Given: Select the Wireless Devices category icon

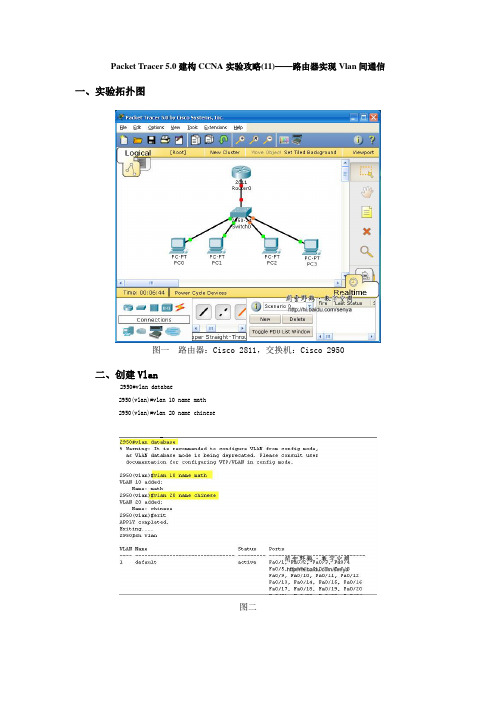Looking at the screenshot, I should (x=167, y=308).
